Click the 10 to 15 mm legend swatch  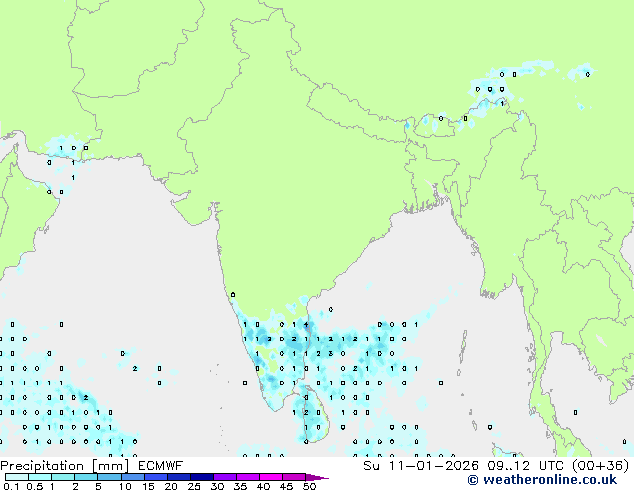[133, 477]
